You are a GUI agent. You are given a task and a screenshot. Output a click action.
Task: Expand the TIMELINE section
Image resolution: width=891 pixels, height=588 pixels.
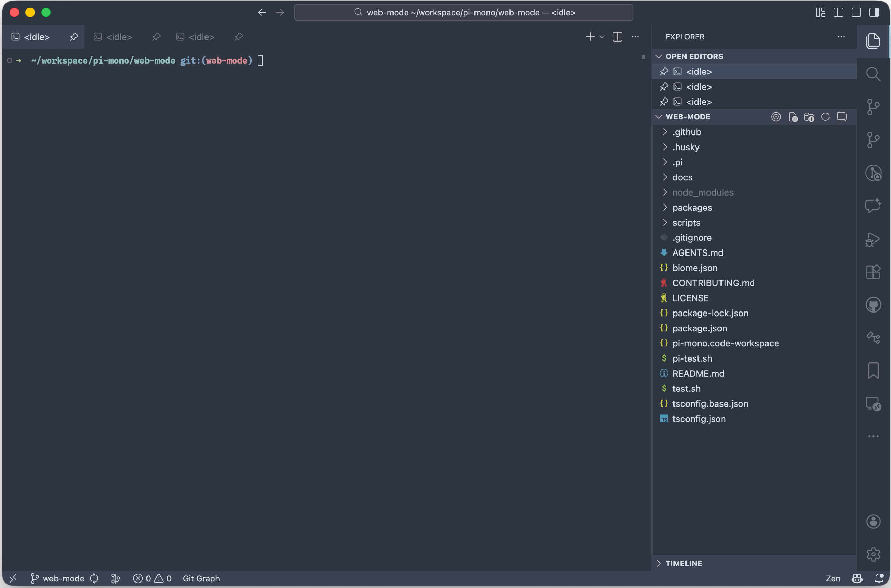point(684,563)
